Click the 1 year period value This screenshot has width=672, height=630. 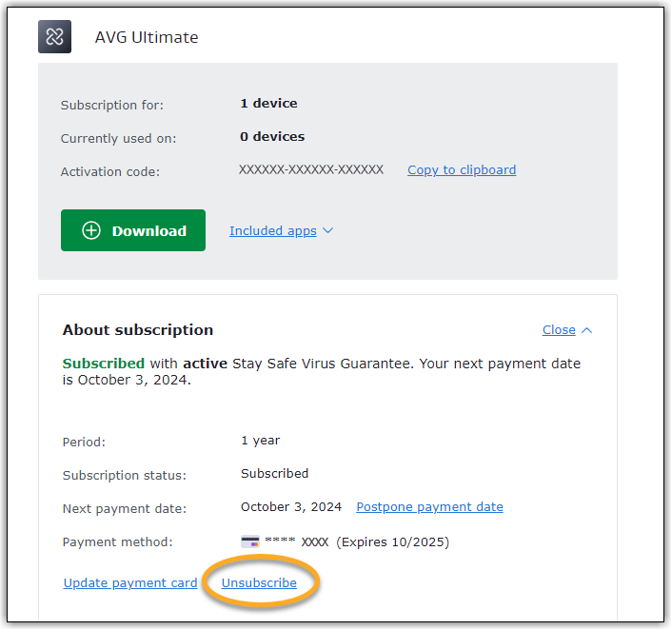[260, 441]
